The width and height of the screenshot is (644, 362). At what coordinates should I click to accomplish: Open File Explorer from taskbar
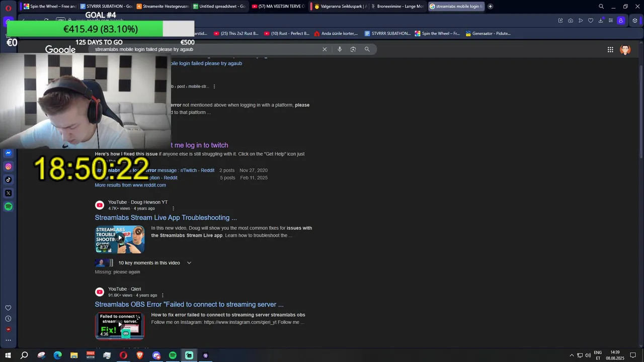74,355
